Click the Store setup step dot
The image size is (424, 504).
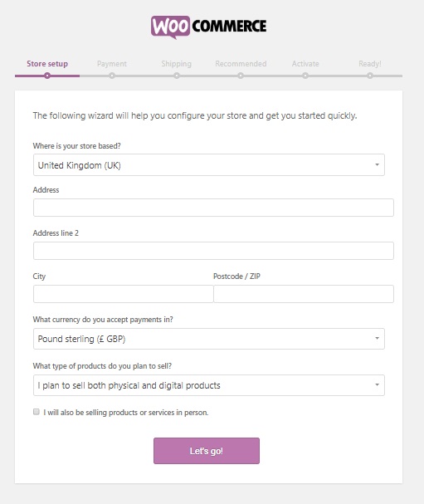[47, 76]
